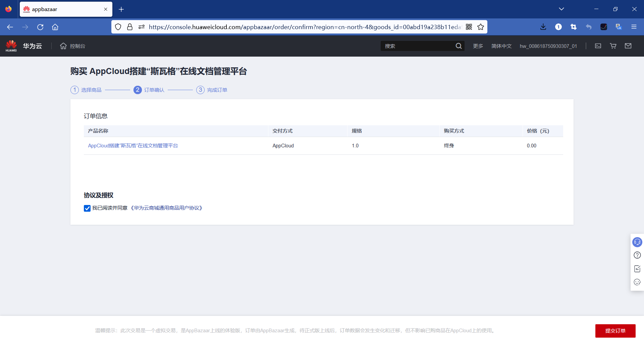The height and width of the screenshot is (345, 644).
Task: Open the Huawei Cloud console home icon
Action: point(63,46)
